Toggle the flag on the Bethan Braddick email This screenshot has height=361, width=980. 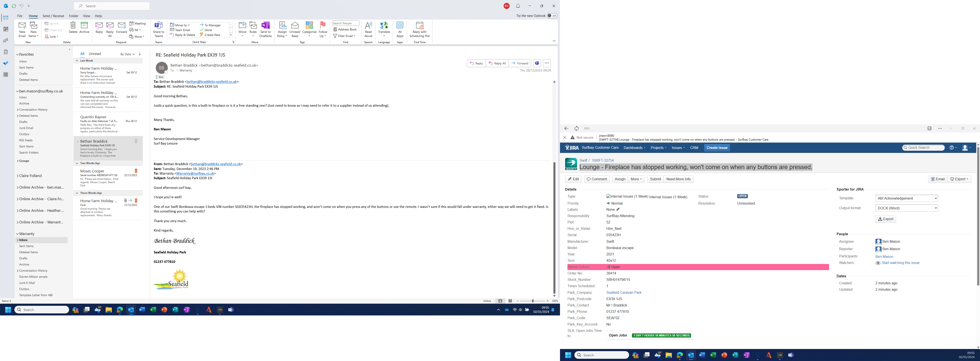click(136, 141)
